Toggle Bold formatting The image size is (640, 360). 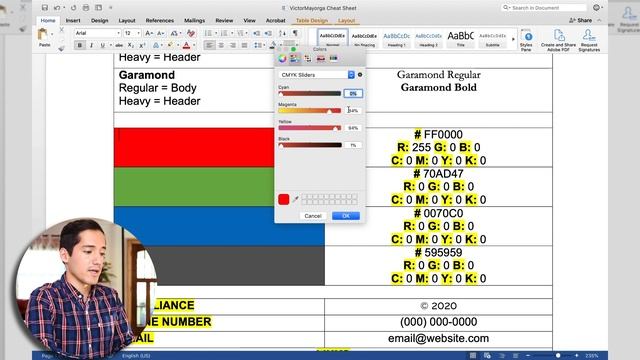click(80, 45)
